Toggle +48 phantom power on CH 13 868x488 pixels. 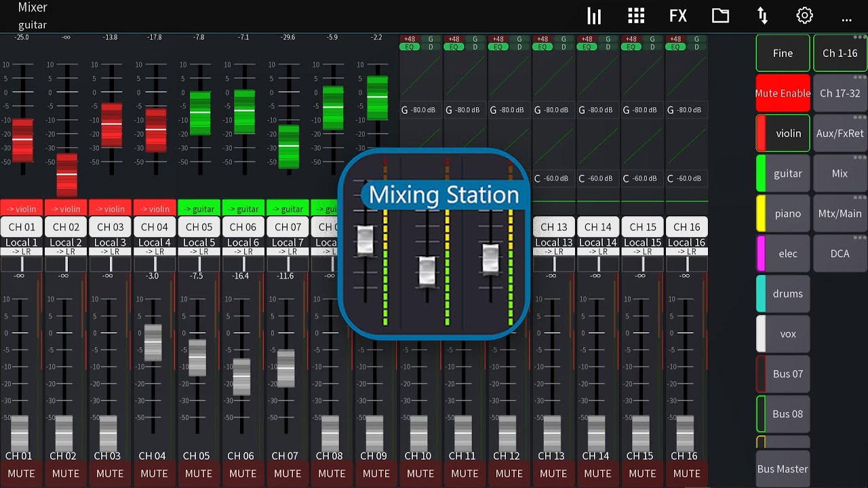542,39
